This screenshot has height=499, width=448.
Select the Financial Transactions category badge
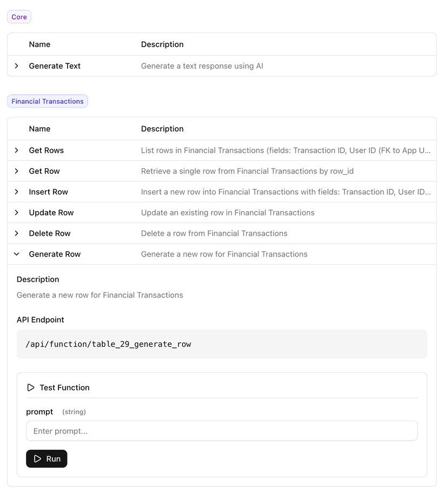point(47,101)
